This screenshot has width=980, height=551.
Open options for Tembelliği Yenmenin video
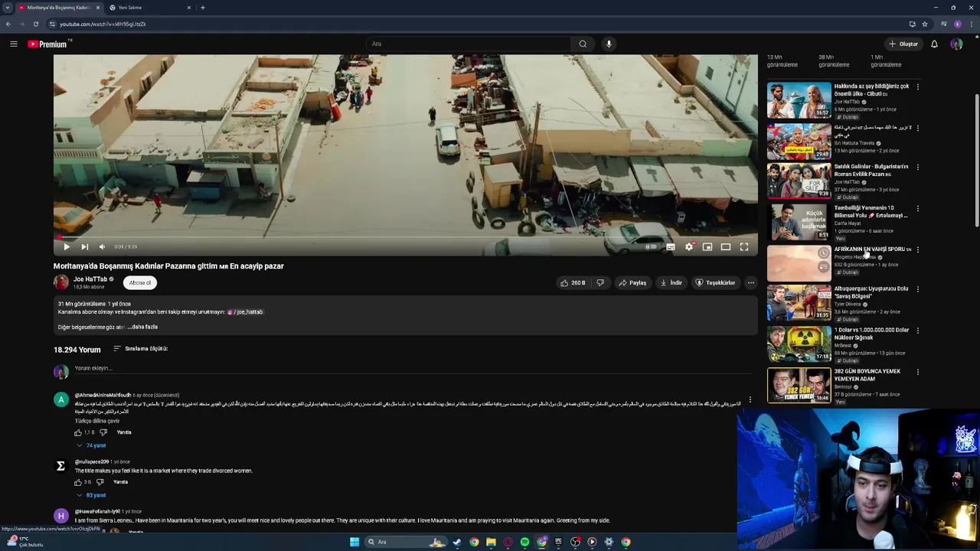coord(917,208)
